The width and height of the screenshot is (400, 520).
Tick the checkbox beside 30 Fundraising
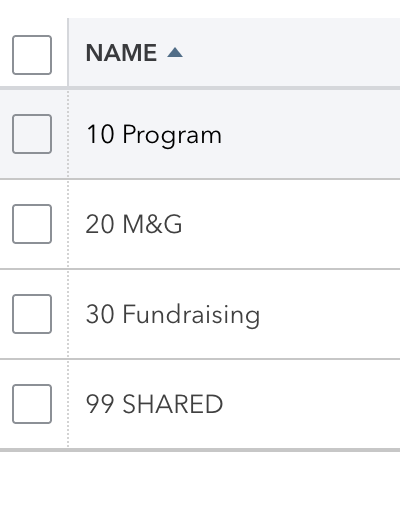tap(32, 314)
